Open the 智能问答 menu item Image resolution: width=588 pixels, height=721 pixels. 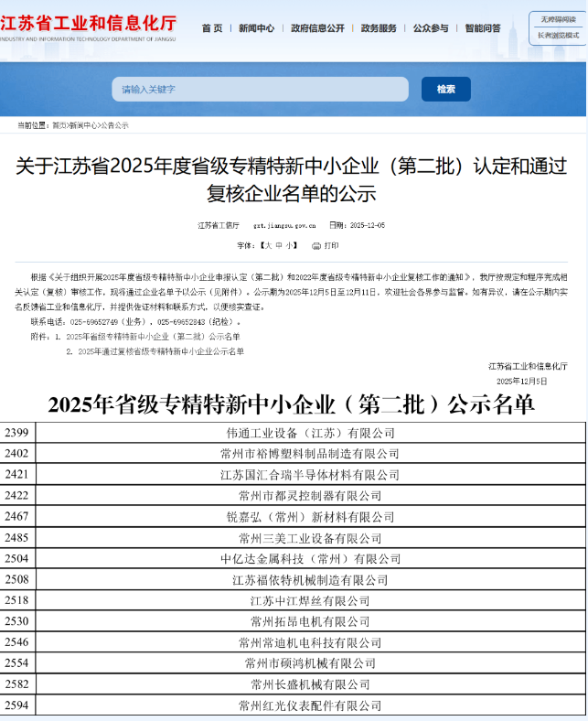pyautogui.click(x=482, y=28)
